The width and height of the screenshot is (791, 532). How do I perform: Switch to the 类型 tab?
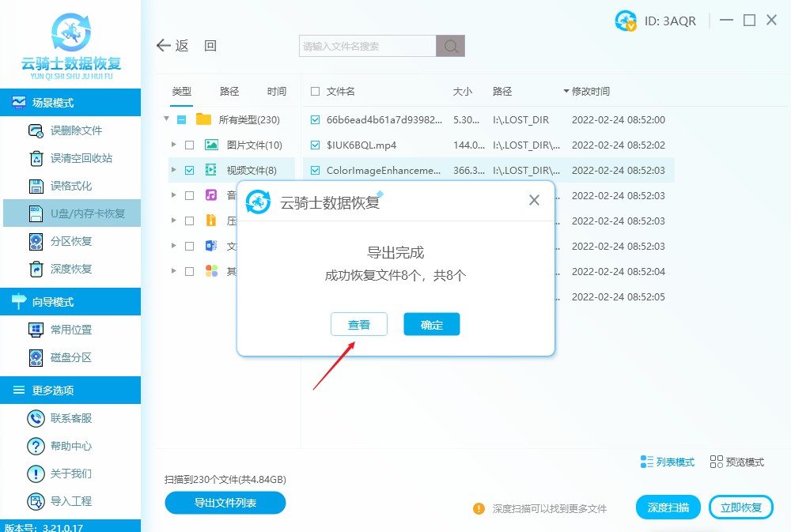coord(182,91)
